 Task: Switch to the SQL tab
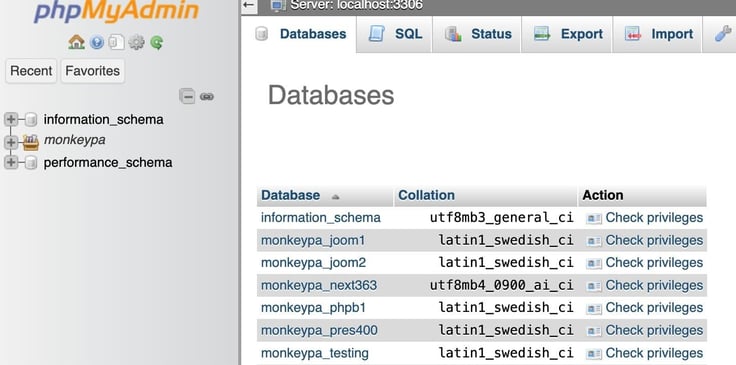[x=395, y=34]
